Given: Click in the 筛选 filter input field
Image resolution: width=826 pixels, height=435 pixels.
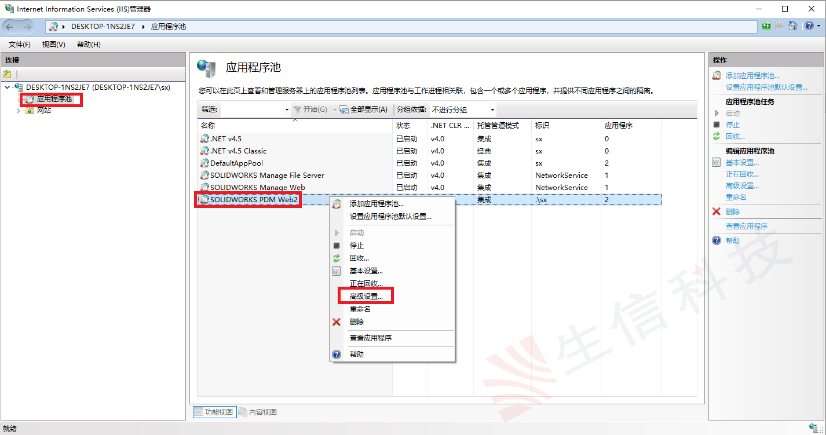Looking at the screenshot, I should [x=252, y=110].
